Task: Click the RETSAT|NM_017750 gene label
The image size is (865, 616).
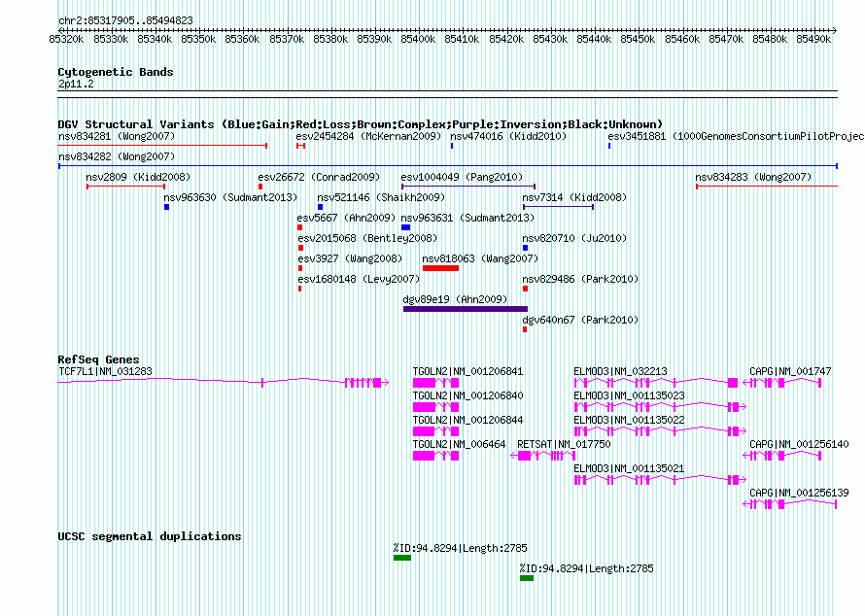Action: 564,444
